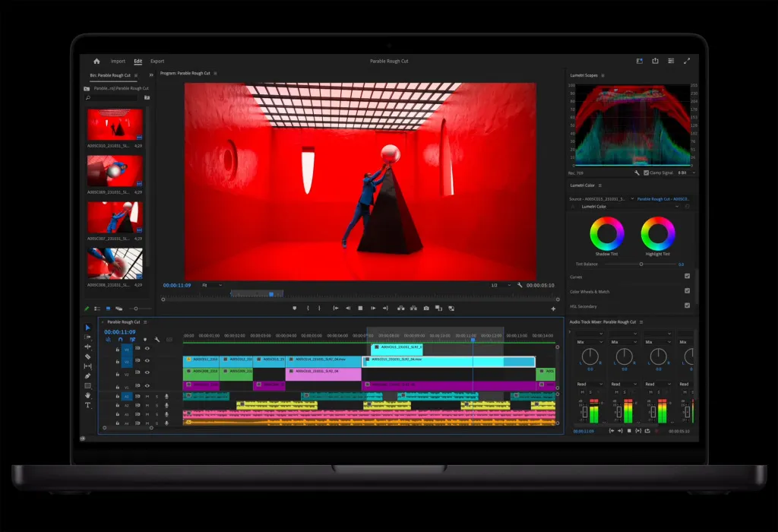Open wrench settings in Program monitor

tap(520, 285)
